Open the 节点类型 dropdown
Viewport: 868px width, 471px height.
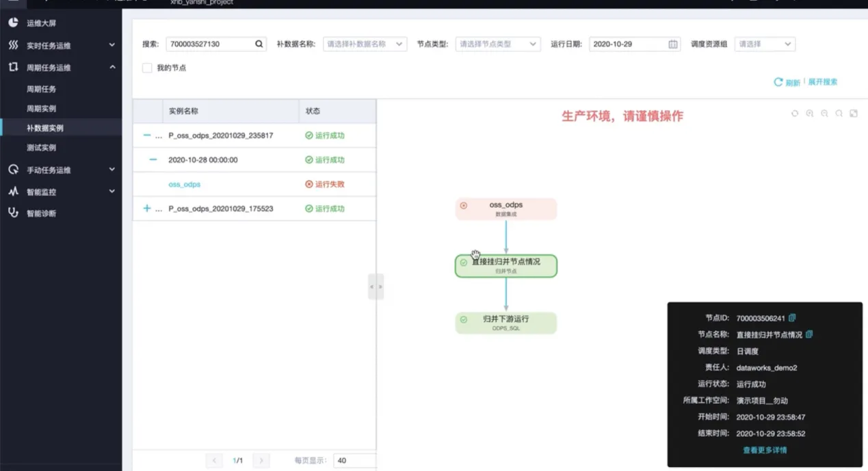coord(498,44)
